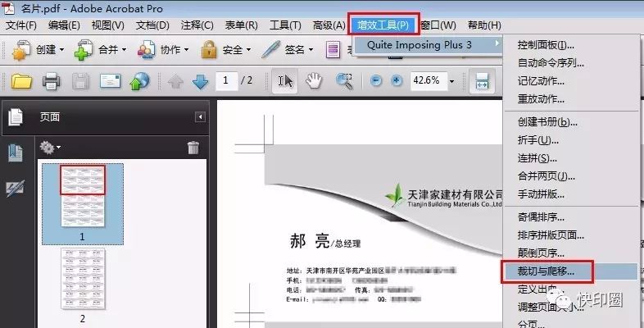Open the 编辑(E) menu

point(64,25)
